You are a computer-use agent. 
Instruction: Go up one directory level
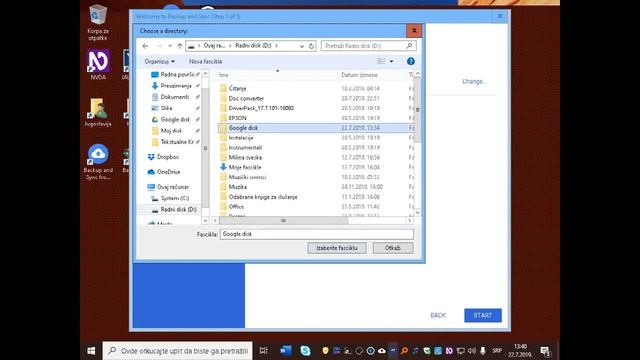[x=180, y=46]
